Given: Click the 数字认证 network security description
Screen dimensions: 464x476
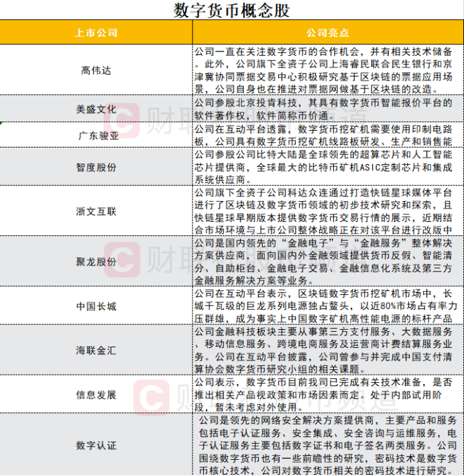Looking at the screenshot, I should click(x=327, y=444).
